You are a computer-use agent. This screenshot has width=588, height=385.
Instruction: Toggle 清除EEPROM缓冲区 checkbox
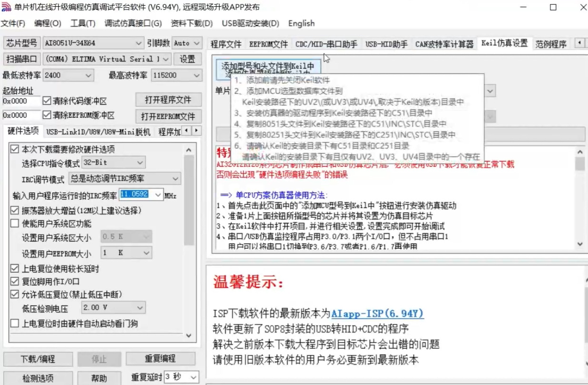(x=47, y=115)
